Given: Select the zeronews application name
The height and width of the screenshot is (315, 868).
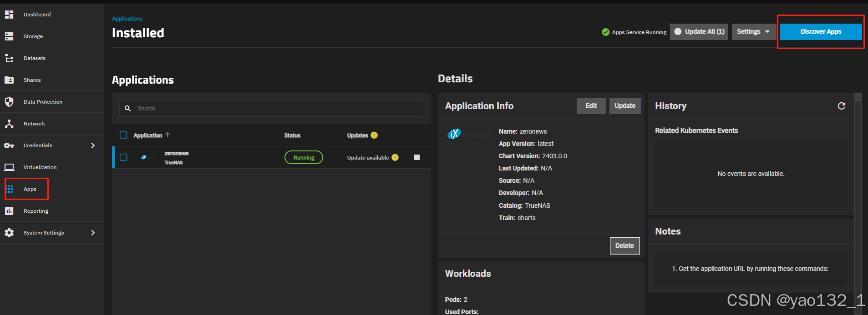Looking at the screenshot, I should pyautogui.click(x=177, y=153).
